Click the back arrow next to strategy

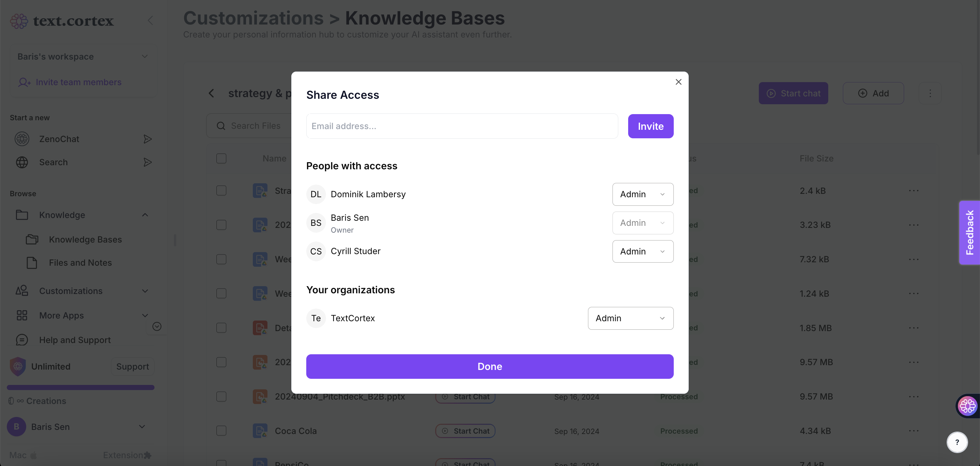[x=212, y=93]
